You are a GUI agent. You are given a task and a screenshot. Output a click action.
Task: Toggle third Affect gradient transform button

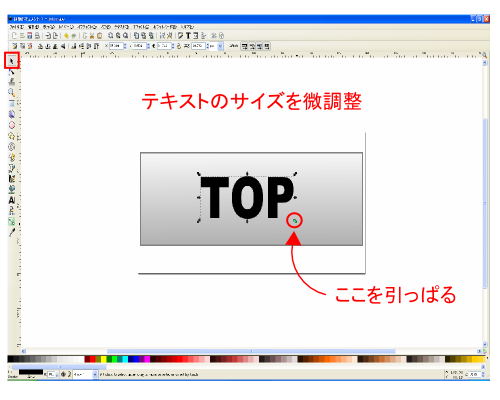point(260,46)
